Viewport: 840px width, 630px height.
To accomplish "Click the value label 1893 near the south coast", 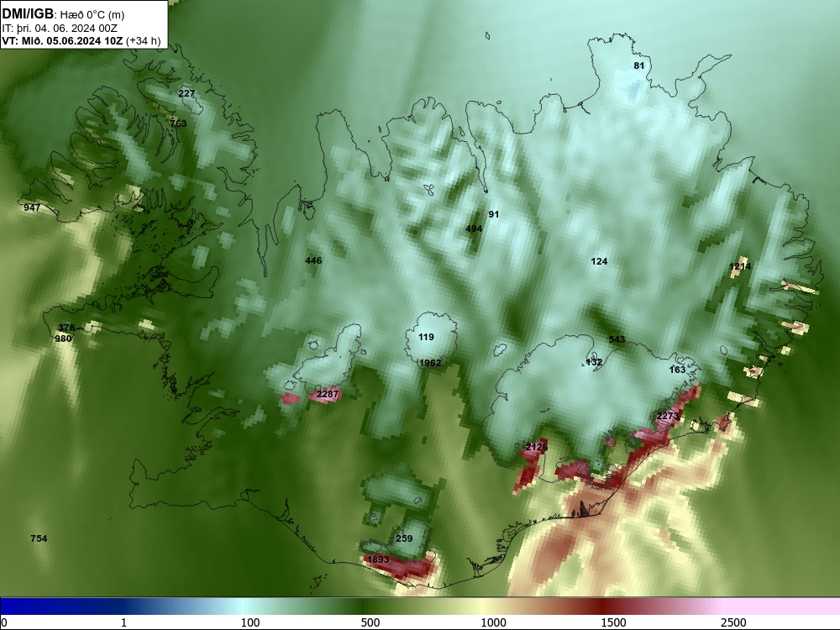I will (378, 559).
